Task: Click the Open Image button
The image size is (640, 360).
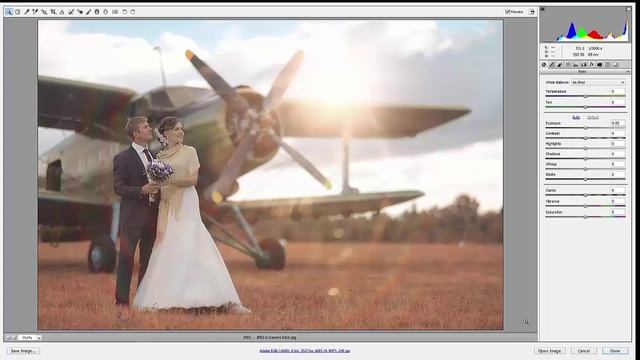Action: coord(549,351)
